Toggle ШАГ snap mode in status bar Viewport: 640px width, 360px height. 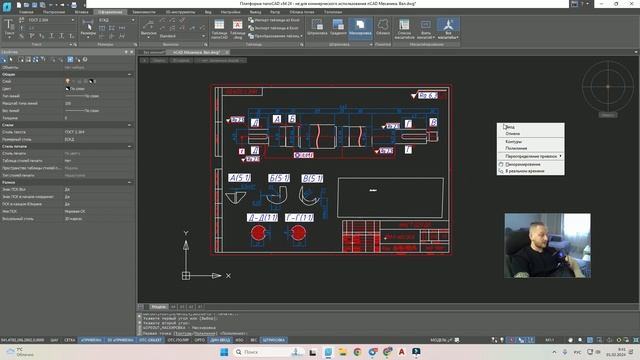(x=54, y=340)
